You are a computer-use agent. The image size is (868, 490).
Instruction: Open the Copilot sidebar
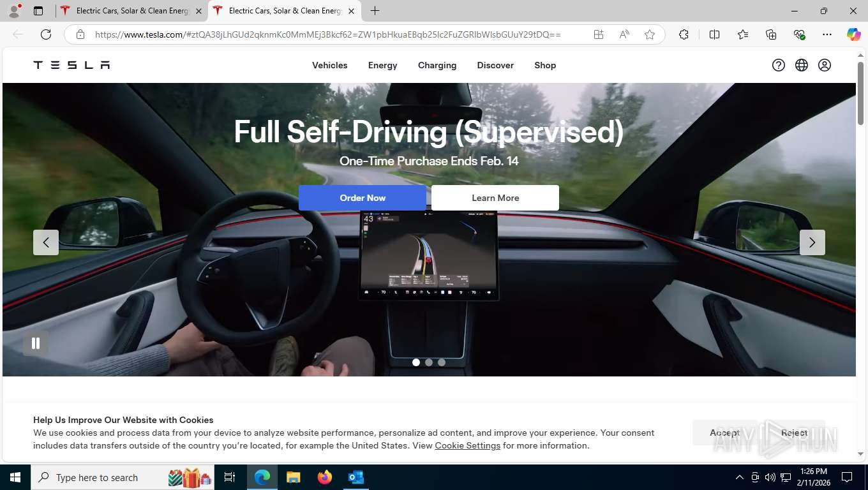click(854, 34)
